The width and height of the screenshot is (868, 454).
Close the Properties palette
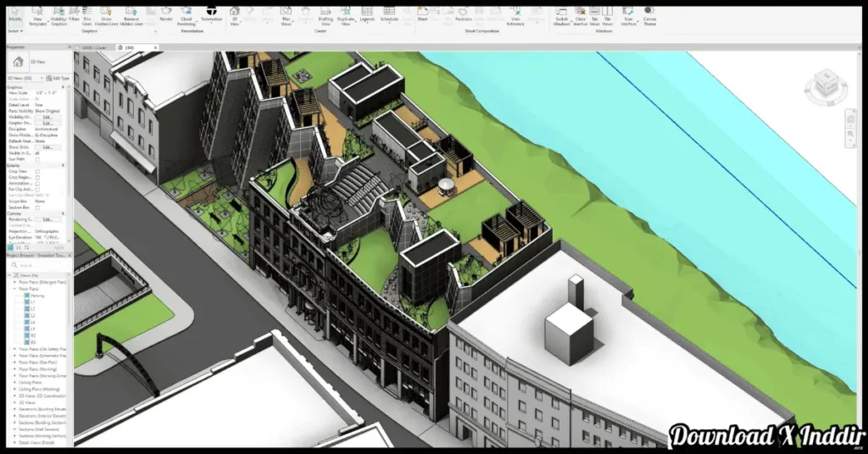pos(70,47)
